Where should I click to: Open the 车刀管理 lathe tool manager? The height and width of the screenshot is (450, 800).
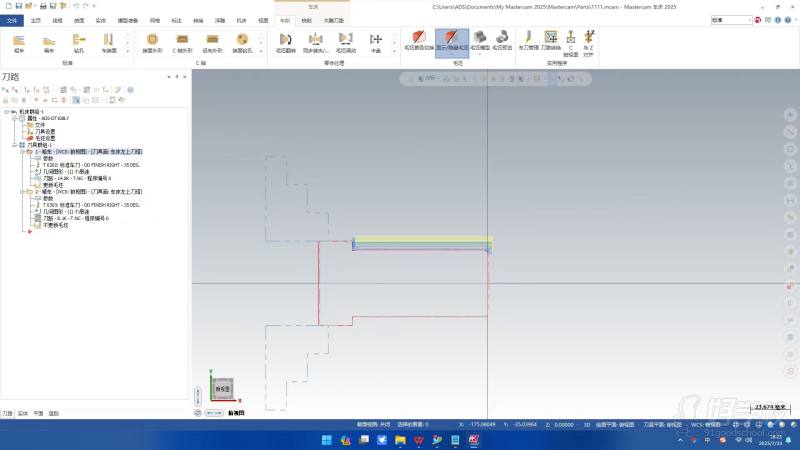528,40
